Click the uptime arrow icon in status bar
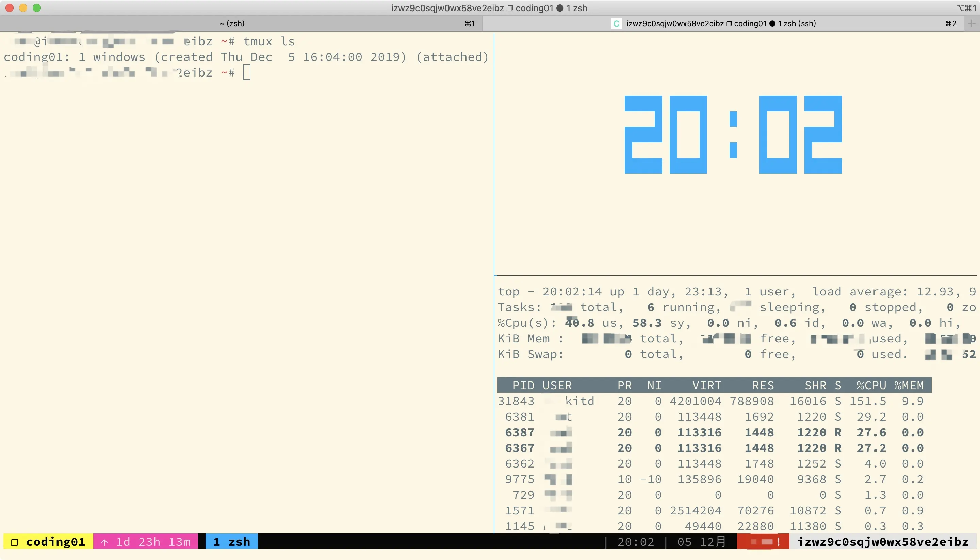The height and width of the screenshot is (560, 980). click(104, 542)
